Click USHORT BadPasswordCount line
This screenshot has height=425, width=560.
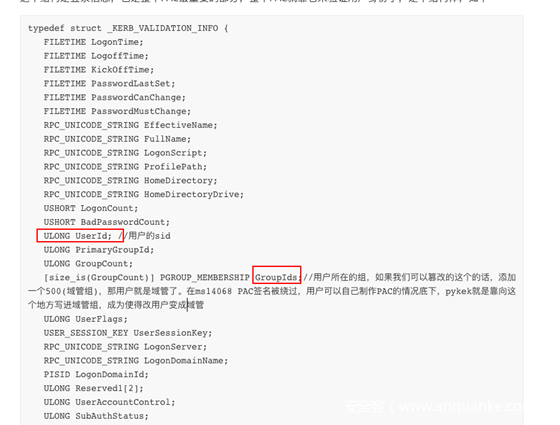coord(106,222)
